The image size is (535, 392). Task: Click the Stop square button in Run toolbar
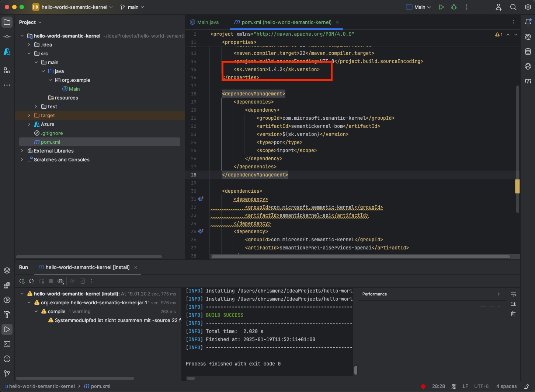51,281
